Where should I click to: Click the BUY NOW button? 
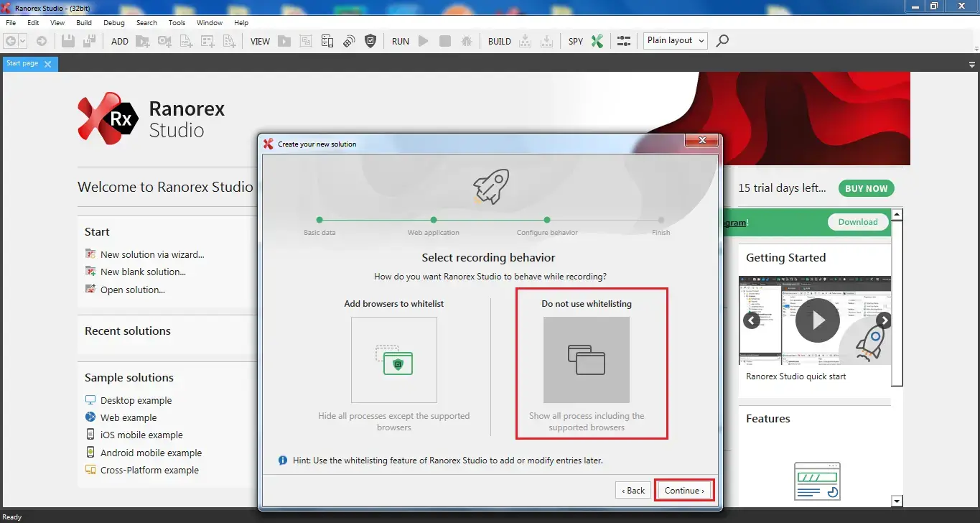tap(866, 188)
